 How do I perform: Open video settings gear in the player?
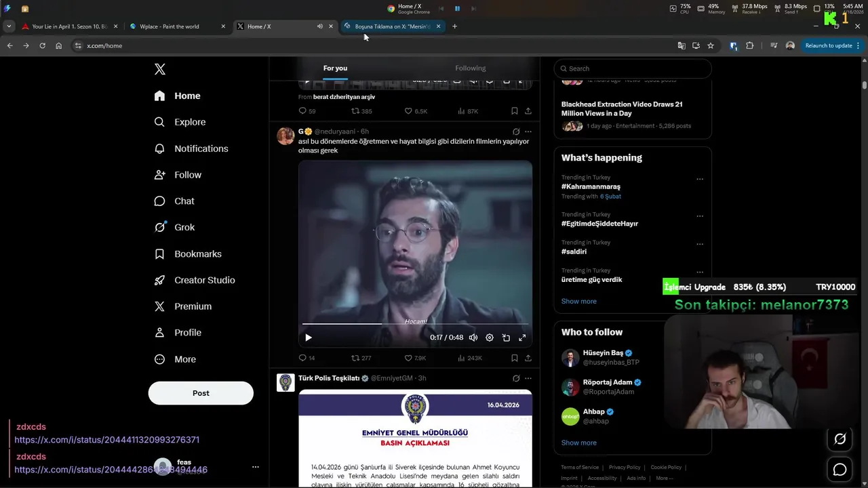(x=490, y=338)
